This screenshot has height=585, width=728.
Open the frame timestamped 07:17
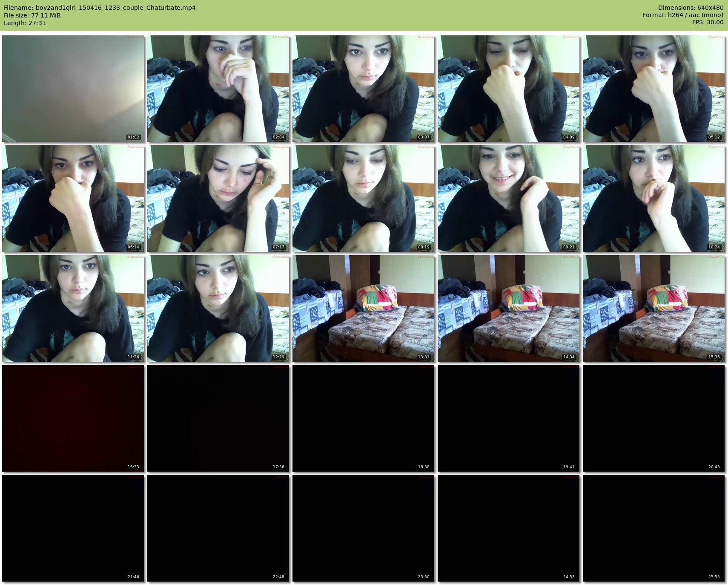pos(218,199)
